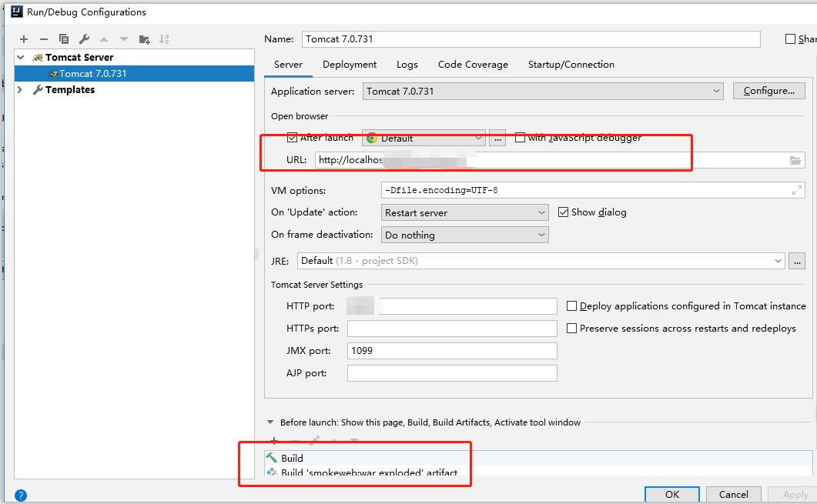Image resolution: width=817 pixels, height=504 pixels.
Task: Click the Configure... button
Action: [x=769, y=91]
